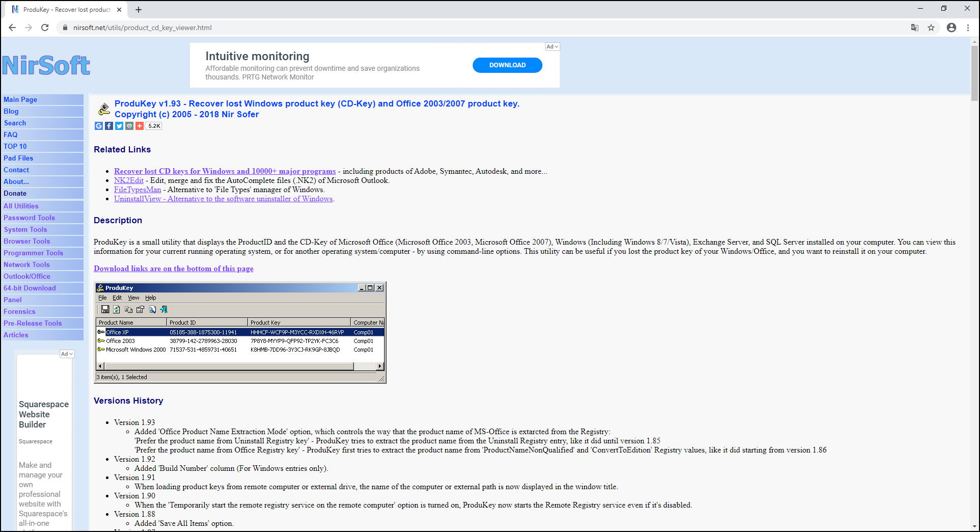This screenshot has width=980, height=532.
Task: Open the translate page icon
Action: pyautogui.click(x=915, y=28)
